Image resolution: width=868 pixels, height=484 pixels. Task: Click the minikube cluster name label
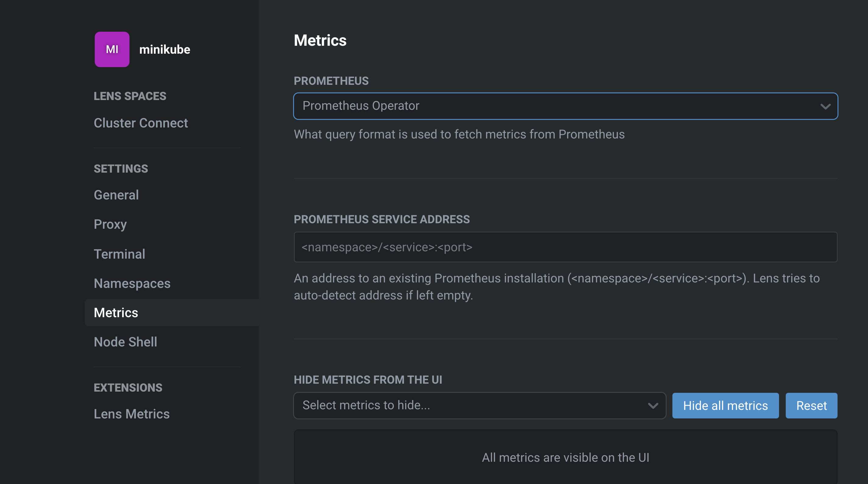coord(165,49)
